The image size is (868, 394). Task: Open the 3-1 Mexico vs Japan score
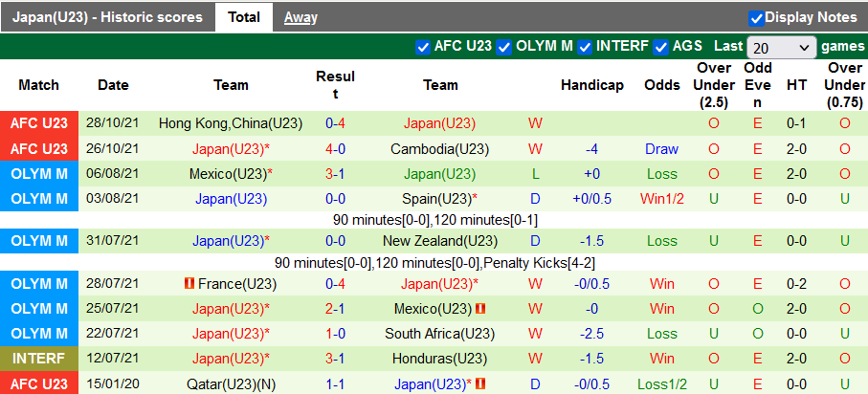pos(335,174)
